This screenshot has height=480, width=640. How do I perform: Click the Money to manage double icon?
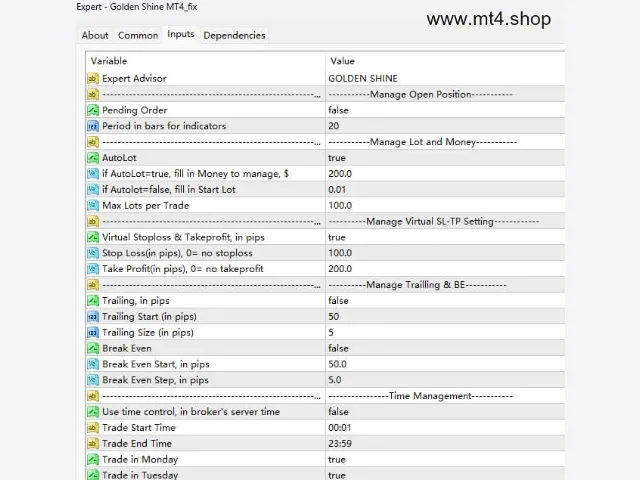[93, 173]
